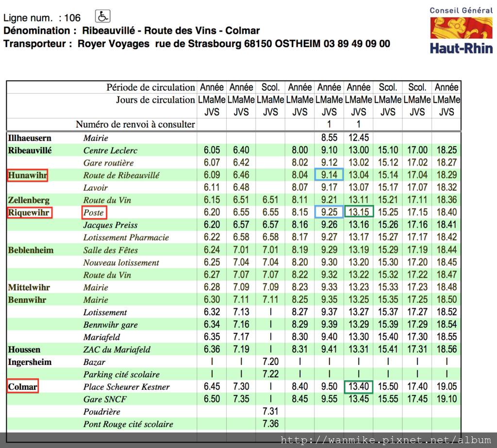Click the wheelchair accessibility icon
The image size is (497, 448).
[x=103, y=16]
